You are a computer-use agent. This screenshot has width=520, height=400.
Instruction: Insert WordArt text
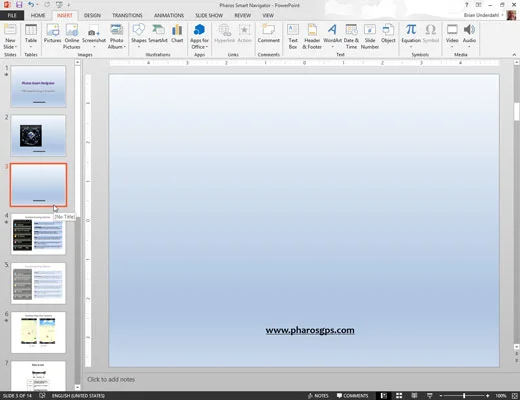pyautogui.click(x=332, y=36)
